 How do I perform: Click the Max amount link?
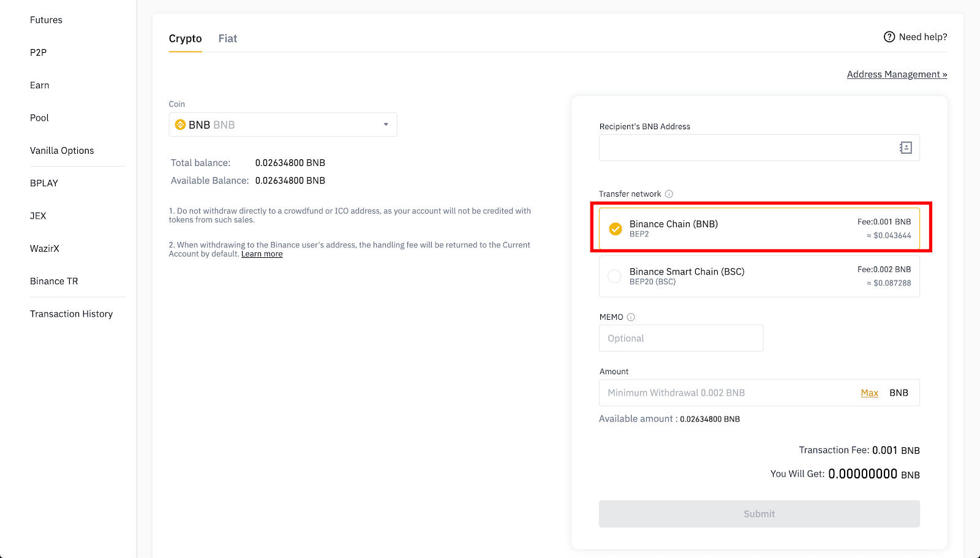point(869,393)
